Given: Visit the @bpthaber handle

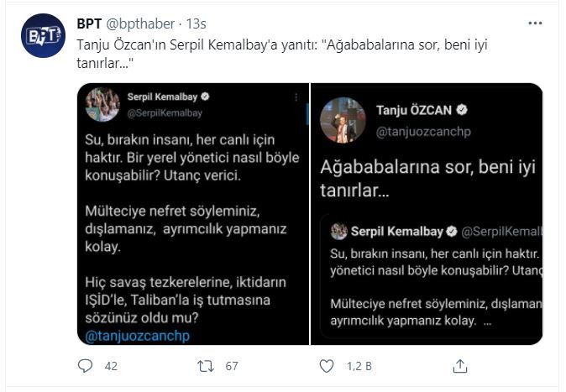Looking at the screenshot, I should 140,24.
